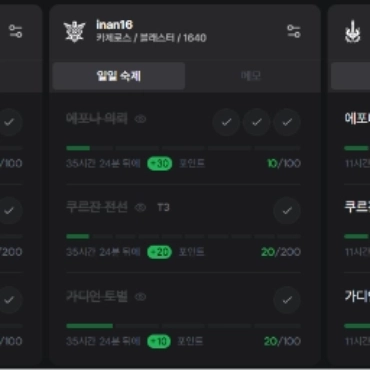The image size is (370, 370).
Task: Click the inan16 class emblem icon
Action: 75,32
